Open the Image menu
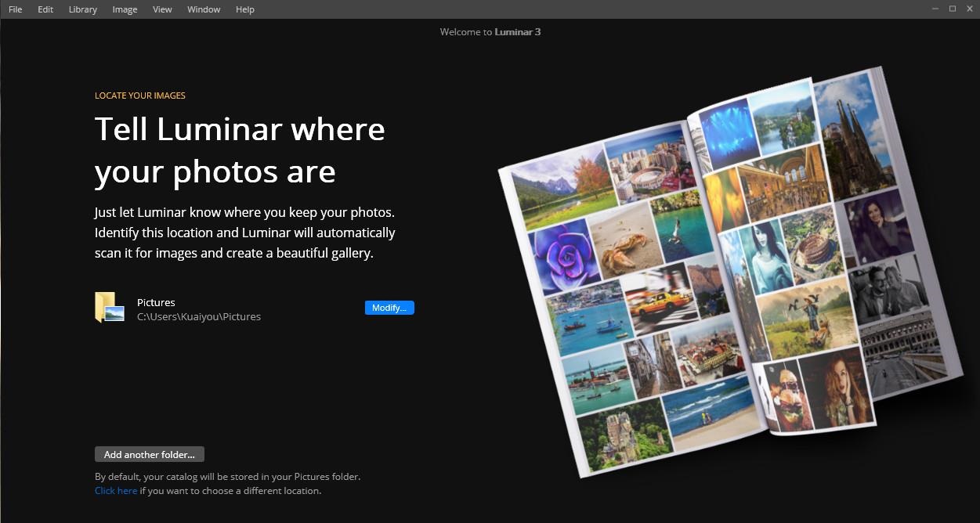980x523 pixels. [125, 9]
